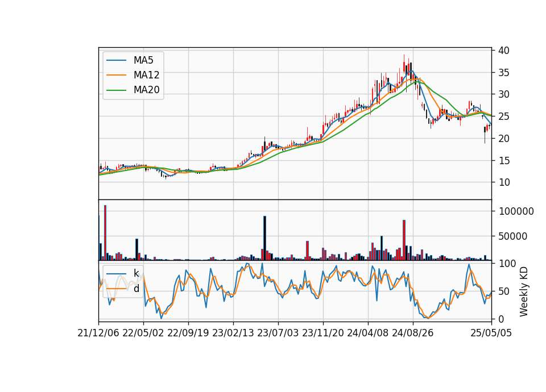Image resolution: width=546 pixels, height=392 pixels.
Task: Click the tallest red volume bar near 21/12
Action: tap(105, 233)
